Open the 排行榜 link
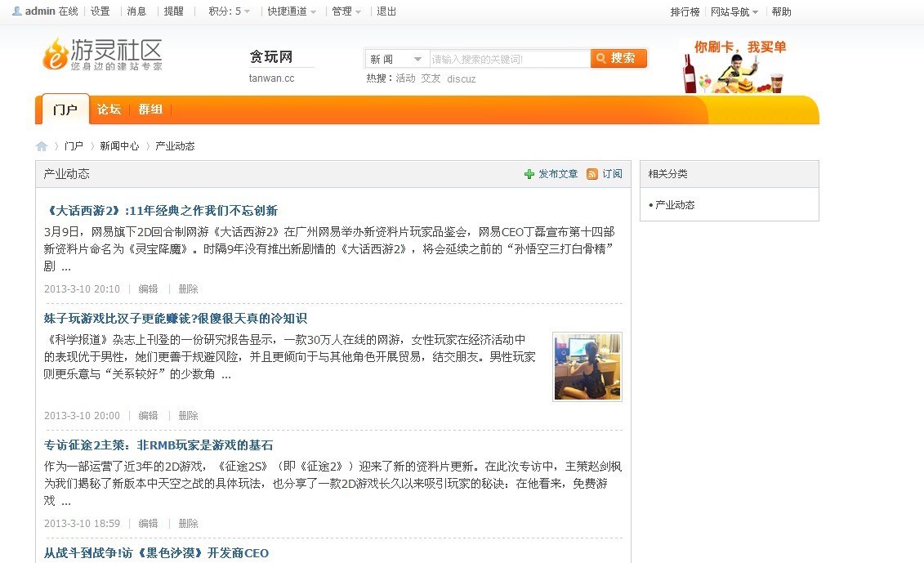This screenshot has width=924, height=563. [685, 11]
